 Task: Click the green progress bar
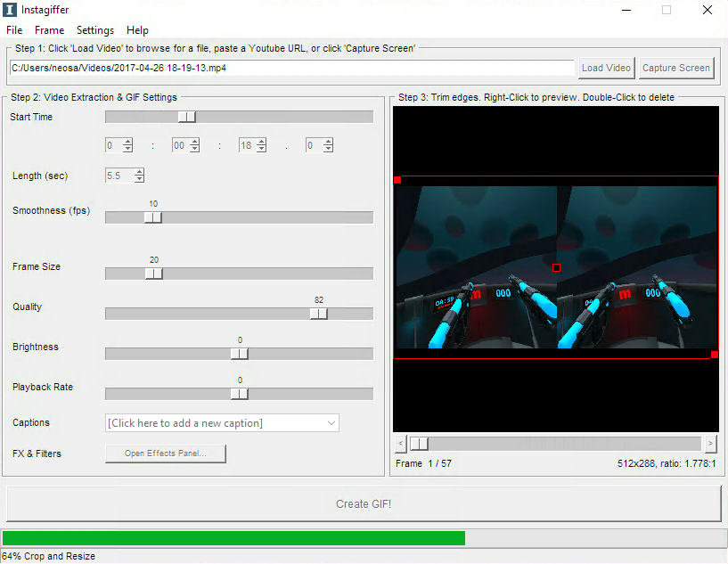(x=233, y=538)
